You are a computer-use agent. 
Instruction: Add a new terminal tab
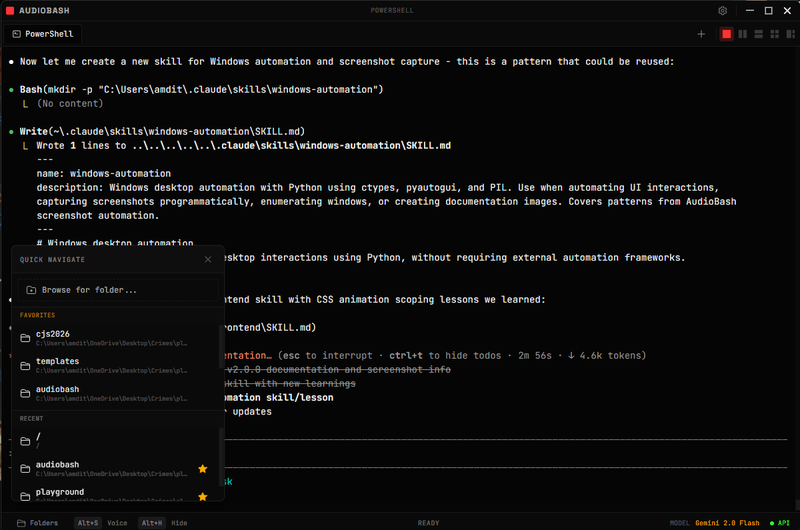click(x=701, y=34)
